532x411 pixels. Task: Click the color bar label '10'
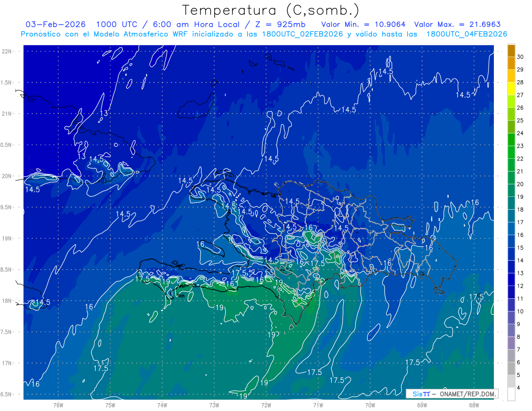coord(520,311)
